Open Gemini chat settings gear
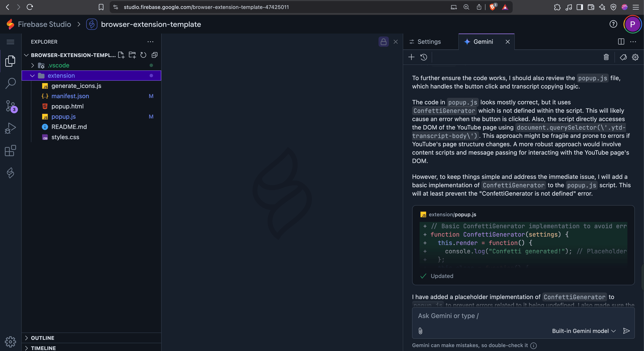Image resolution: width=644 pixels, height=351 pixels. (x=635, y=57)
